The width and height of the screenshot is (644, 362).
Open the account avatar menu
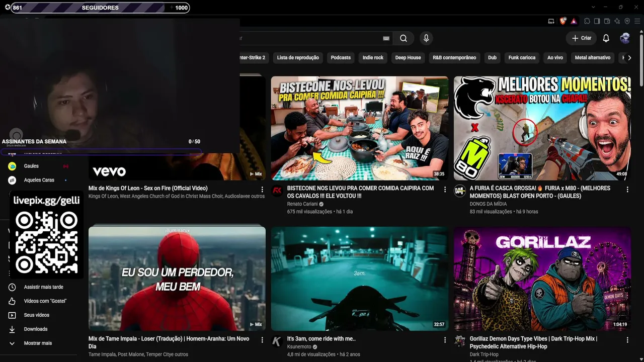(625, 38)
